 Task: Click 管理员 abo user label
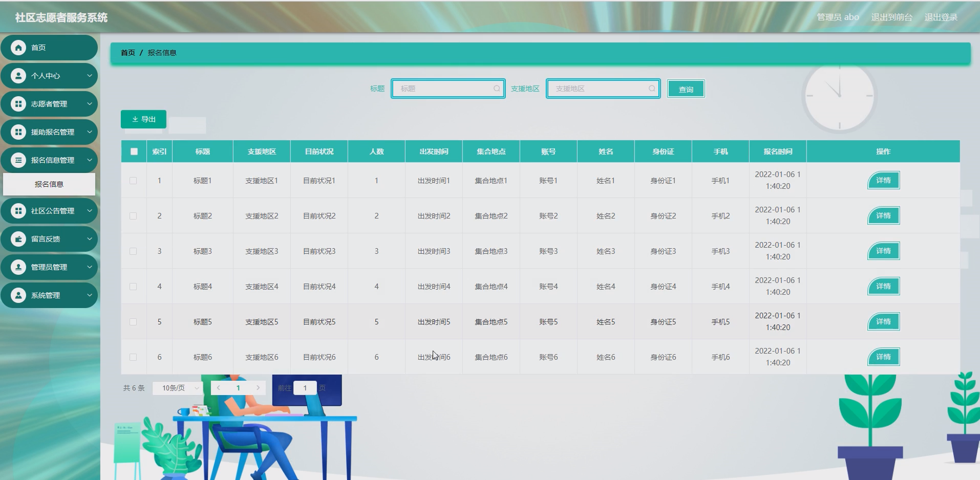838,17
